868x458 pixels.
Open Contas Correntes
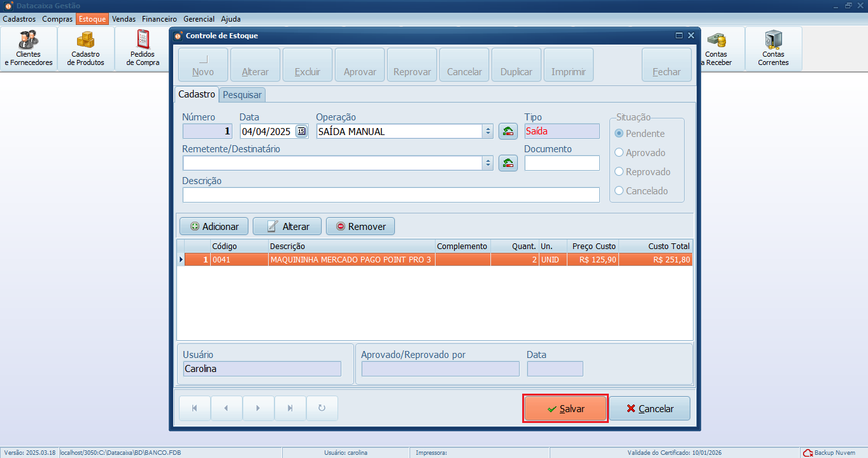[773, 48]
